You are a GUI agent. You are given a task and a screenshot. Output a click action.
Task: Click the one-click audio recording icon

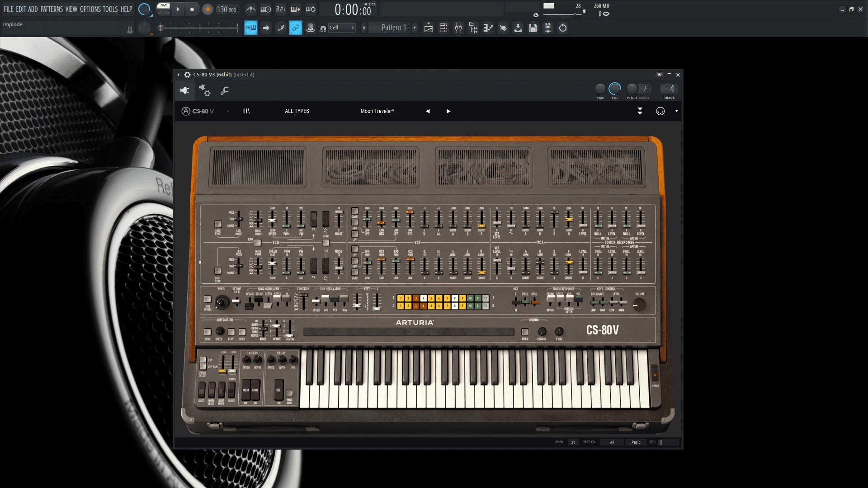[x=548, y=28]
